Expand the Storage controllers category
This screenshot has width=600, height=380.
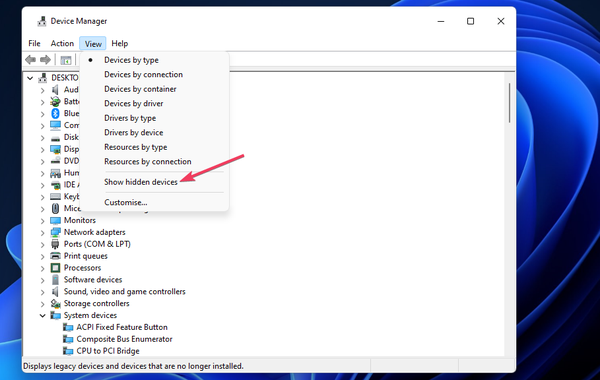(x=42, y=304)
